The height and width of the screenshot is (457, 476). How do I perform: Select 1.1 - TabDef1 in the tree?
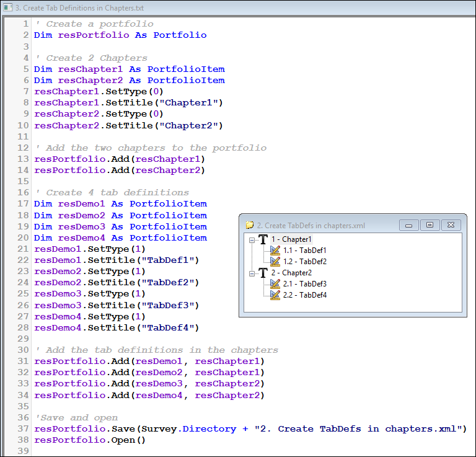304,251
